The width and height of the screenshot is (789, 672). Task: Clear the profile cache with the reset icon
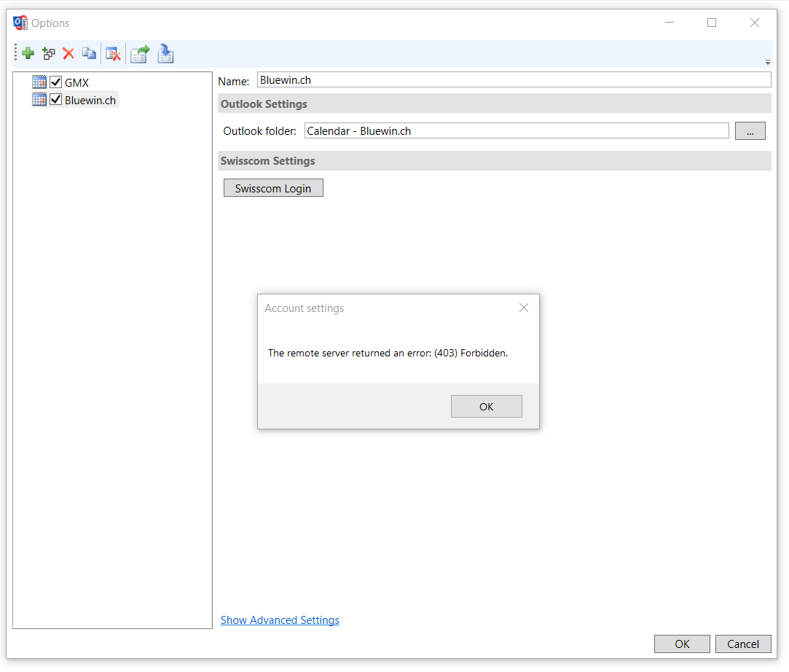point(113,53)
